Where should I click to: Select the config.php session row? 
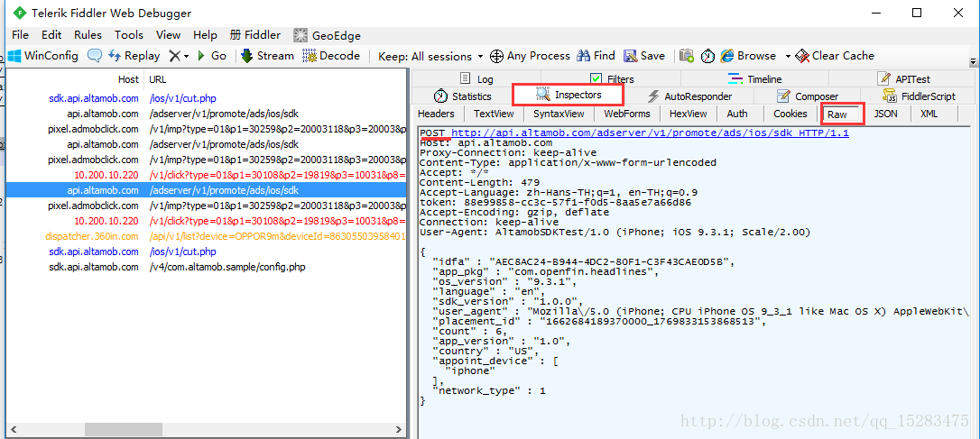pyautogui.click(x=207, y=267)
